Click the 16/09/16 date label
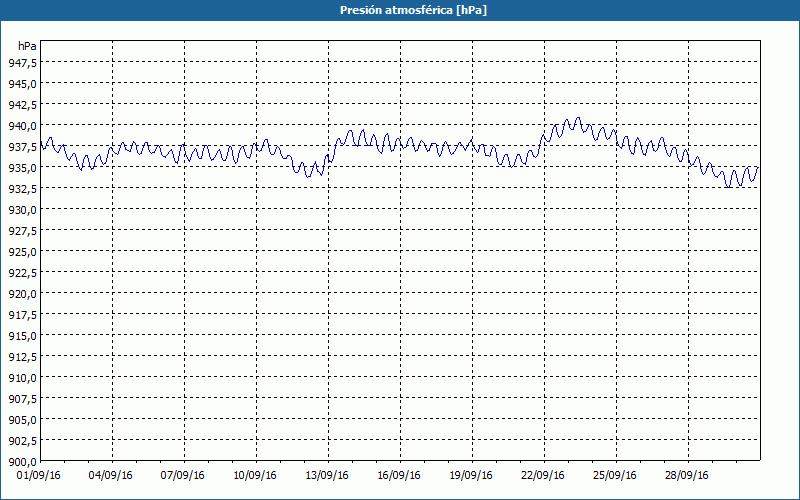800x500 pixels. tap(399, 476)
